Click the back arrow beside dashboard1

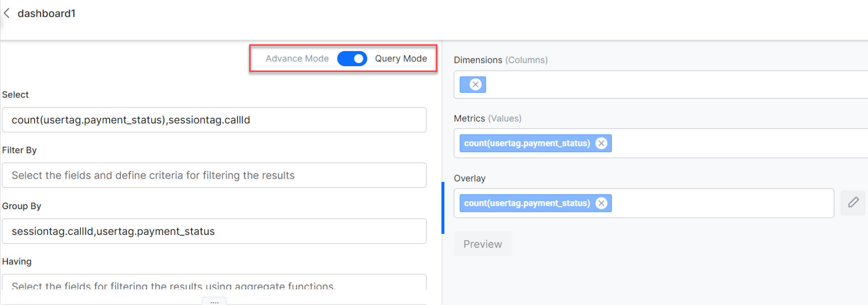(6, 13)
